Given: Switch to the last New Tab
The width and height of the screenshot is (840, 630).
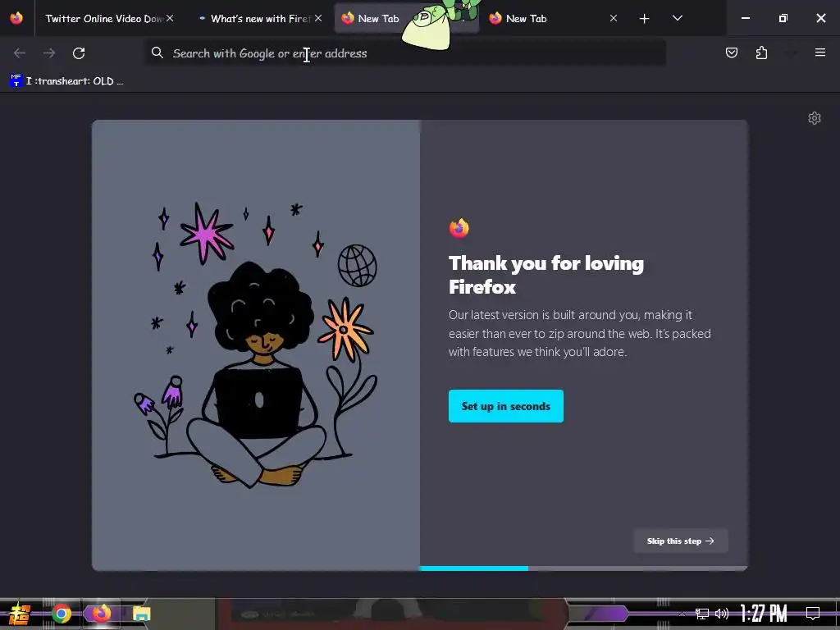Looking at the screenshot, I should click(x=554, y=18).
